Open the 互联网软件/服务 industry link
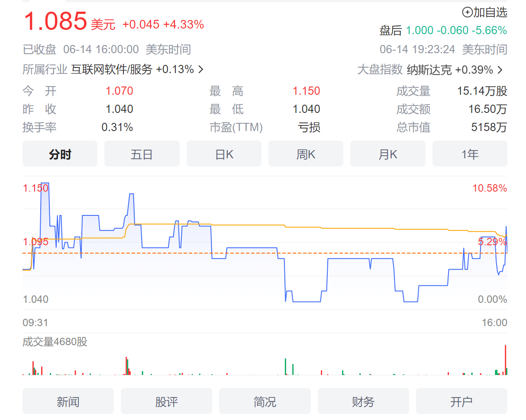This screenshot has height=420, width=526. pyautogui.click(x=112, y=69)
